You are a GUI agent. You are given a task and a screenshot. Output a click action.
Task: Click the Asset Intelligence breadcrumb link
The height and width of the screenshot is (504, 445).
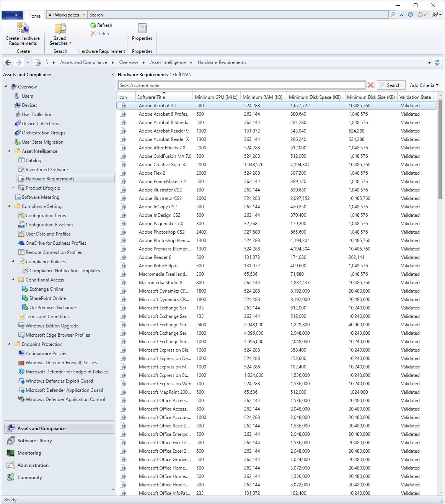[168, 62]
